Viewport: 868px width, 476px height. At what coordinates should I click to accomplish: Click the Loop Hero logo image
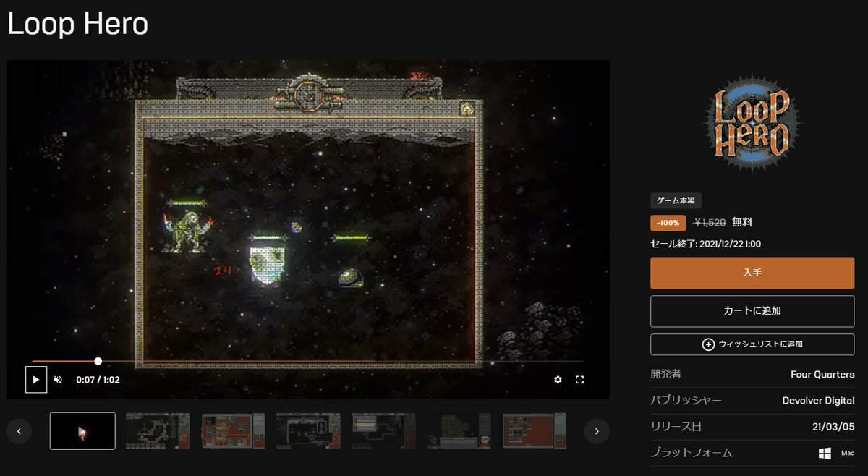point(752,122)
